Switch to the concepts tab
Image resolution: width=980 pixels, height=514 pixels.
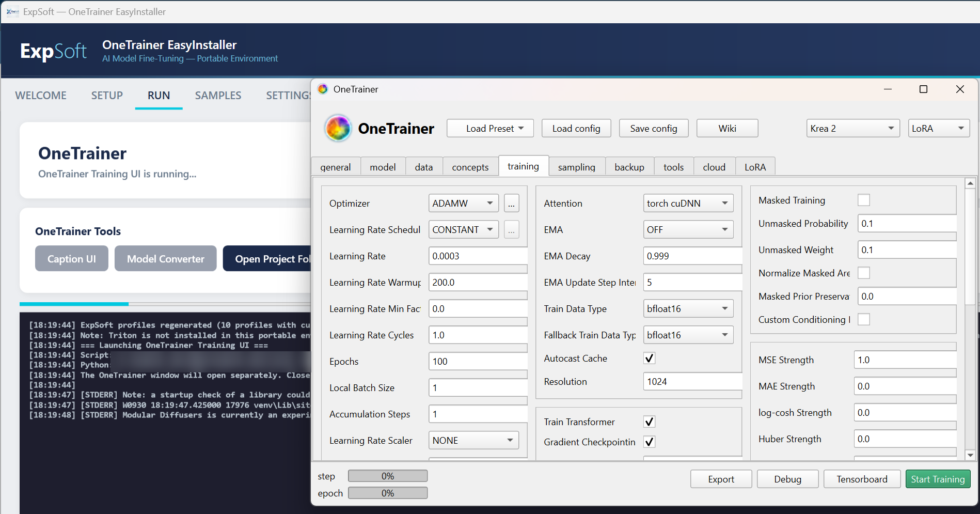point(470,167)
